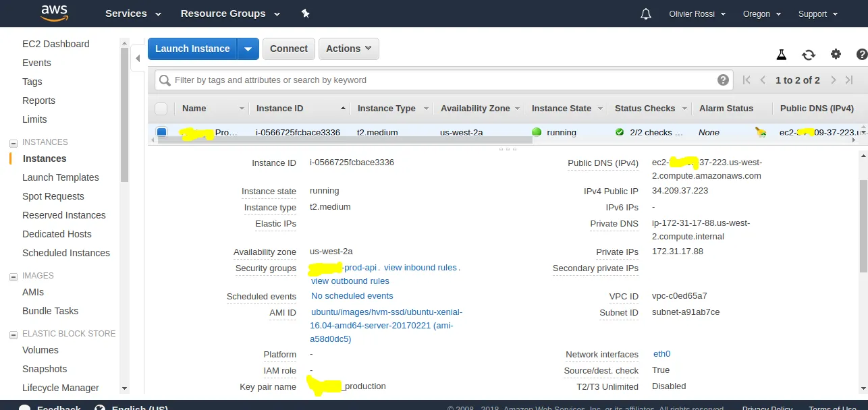The image size is (868, 410).
Task: Click the sidebar vertical scrollbar
Action: click(124, 115)
